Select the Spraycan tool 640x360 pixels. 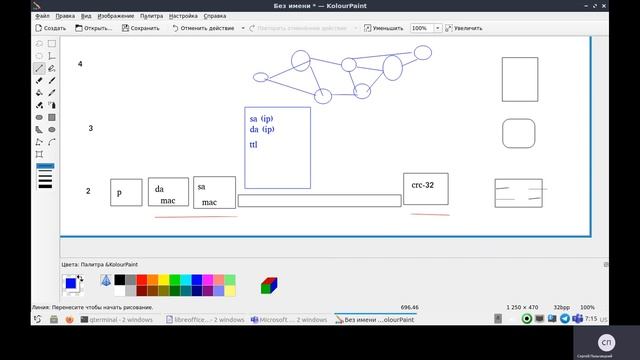tap(52, 105)
